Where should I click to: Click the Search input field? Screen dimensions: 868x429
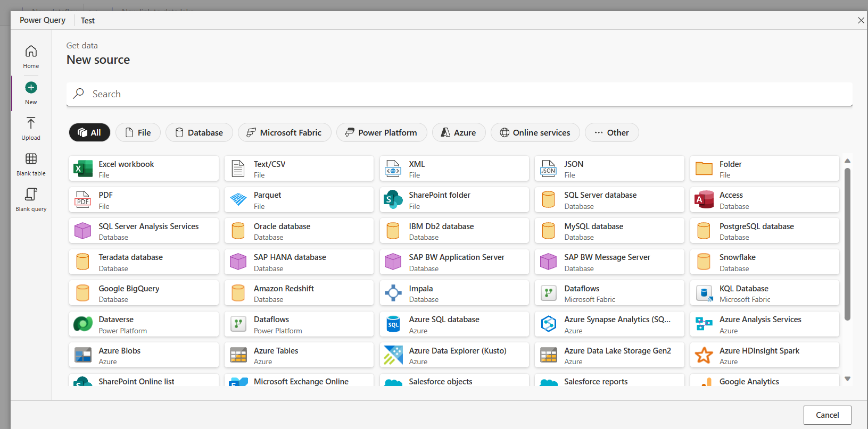[x=459, y=94]
